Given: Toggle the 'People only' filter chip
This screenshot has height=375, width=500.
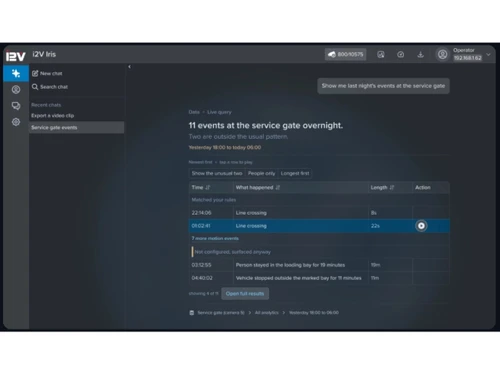Looking at the screenshot, I should 261,173.
